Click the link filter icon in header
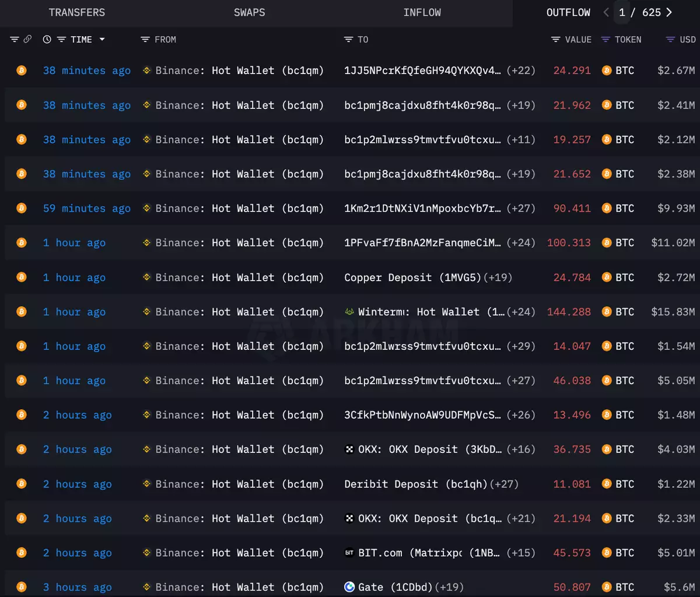 pyautogui.click(x=27, y=39)
